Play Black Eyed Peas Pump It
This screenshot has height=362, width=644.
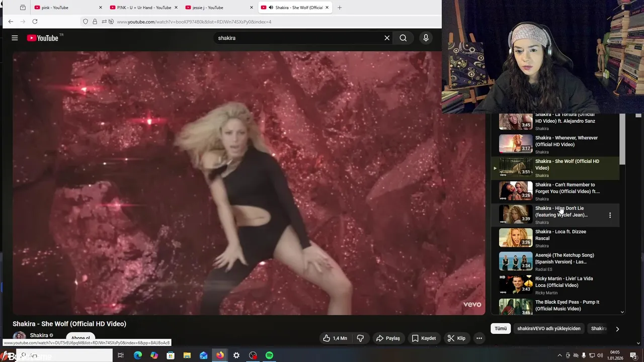[554, 307]
